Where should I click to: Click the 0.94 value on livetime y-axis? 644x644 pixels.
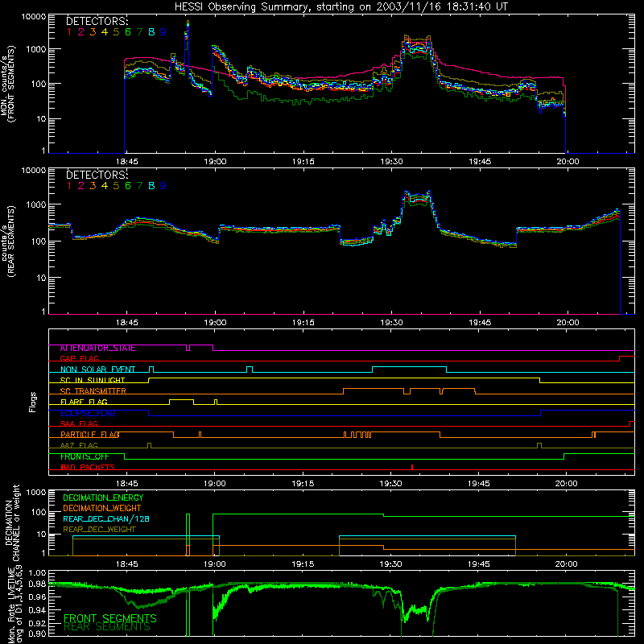click(x=38, y=609)
